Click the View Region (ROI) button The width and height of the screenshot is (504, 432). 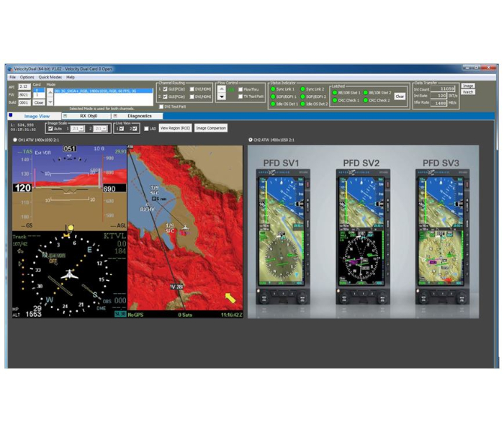[175, 128]
